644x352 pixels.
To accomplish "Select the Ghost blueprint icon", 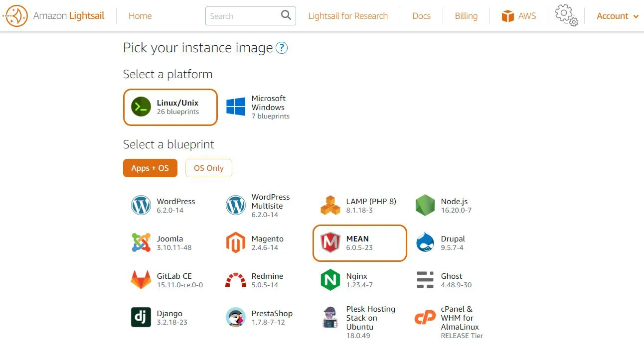I will [x=425, y=280].
